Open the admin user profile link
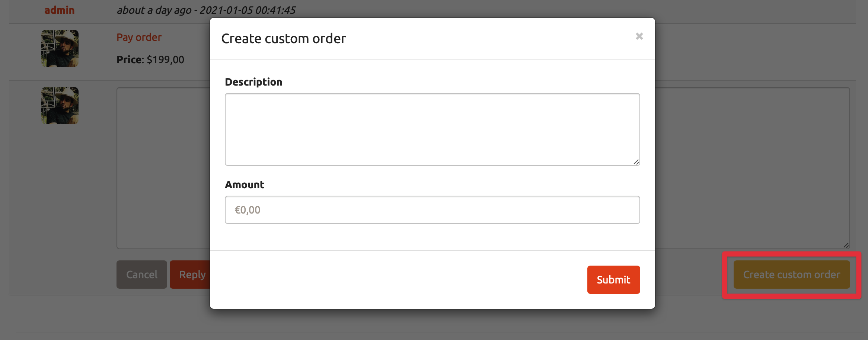The height and width of the screenshot is (340, 868). pyautogui.click(x=60, y=10)
